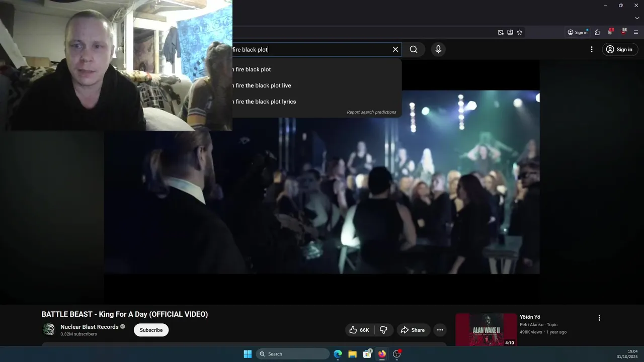This screenshot has height=362, width=644.
Task: Start voice search with microphone icon
Action: coord(438,49)
